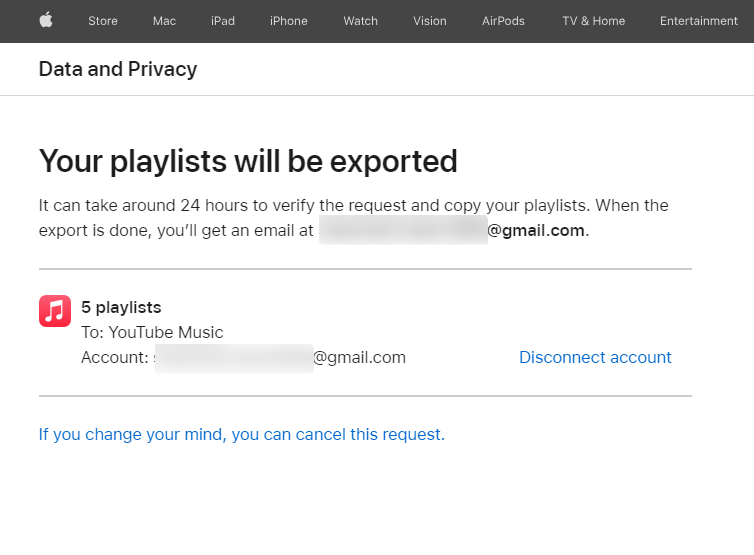This screenshot has height=555, width=754.
Task: Click the bold @gmail.com notification email
Action: point(536,230)
